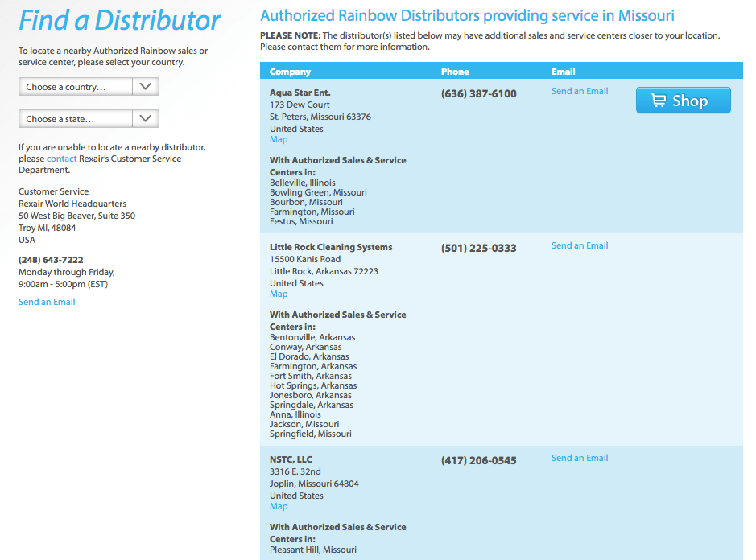Click the Phone column header

(455, 72)
